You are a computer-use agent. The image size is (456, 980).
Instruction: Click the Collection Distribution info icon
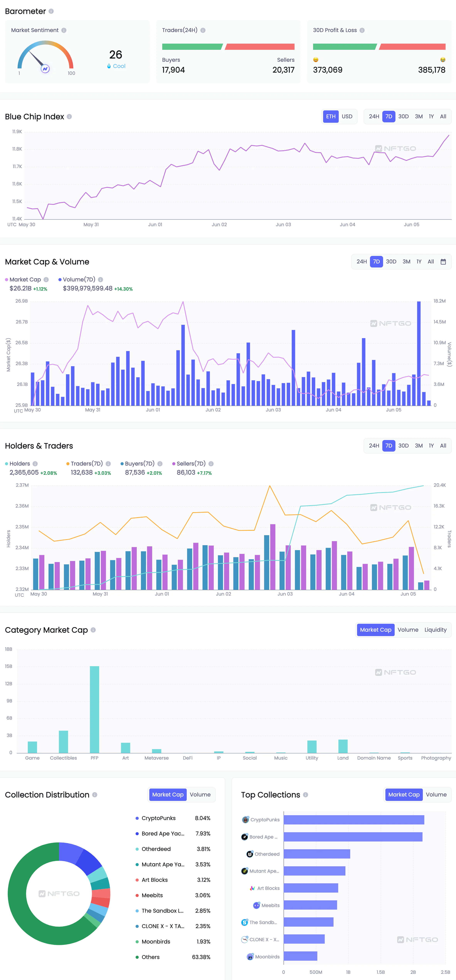[95, 795]
